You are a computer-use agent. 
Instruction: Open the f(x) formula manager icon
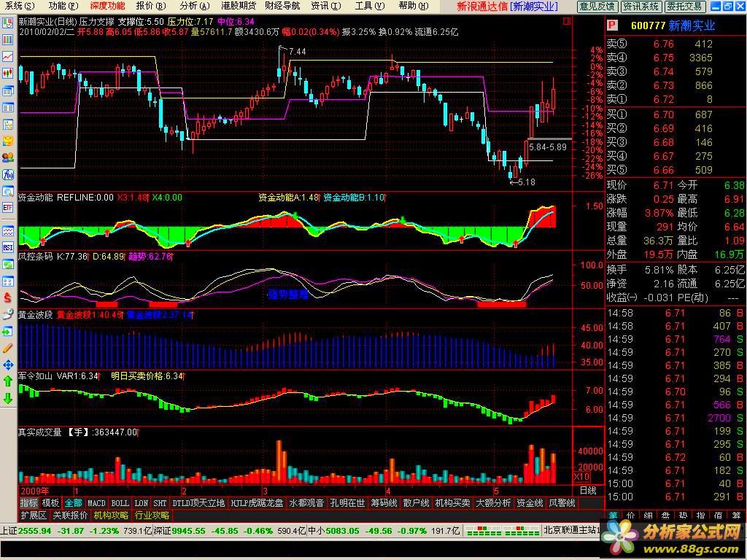point(7,174)
